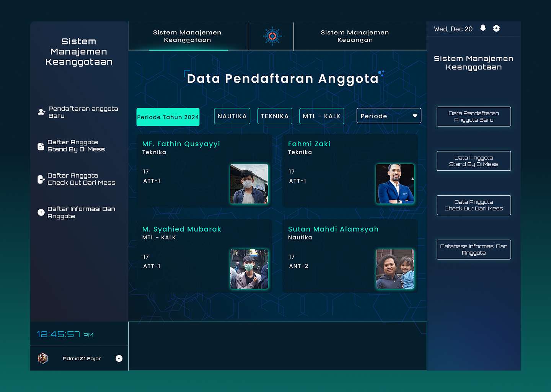Click Database Informasi Dan Anggota button

click(474, 250)
